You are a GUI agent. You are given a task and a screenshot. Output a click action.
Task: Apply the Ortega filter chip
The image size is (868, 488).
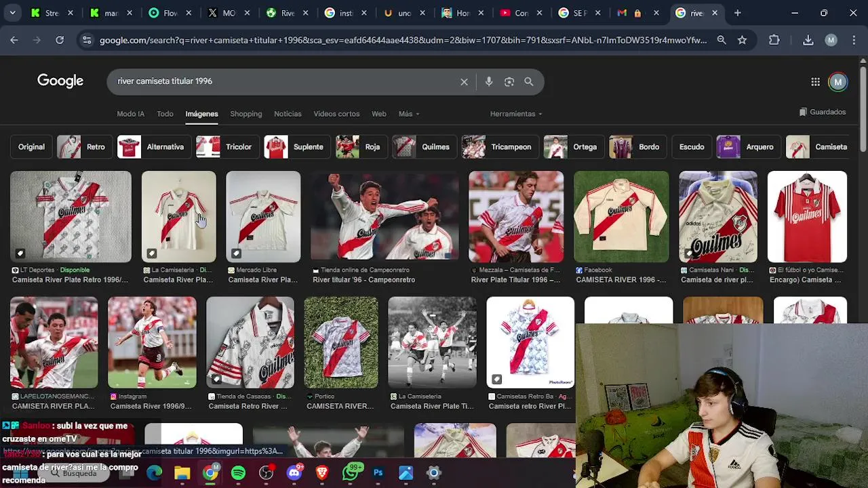tap(574, 147)
